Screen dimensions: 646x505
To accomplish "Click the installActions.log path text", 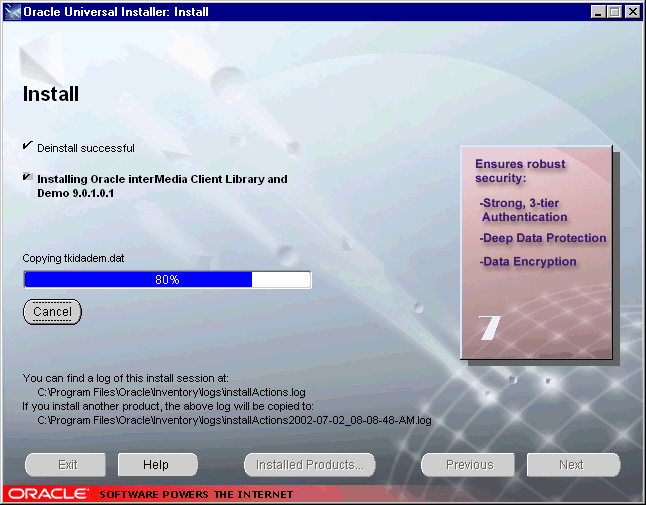I will pyautogui.click(x=171, y=392).
